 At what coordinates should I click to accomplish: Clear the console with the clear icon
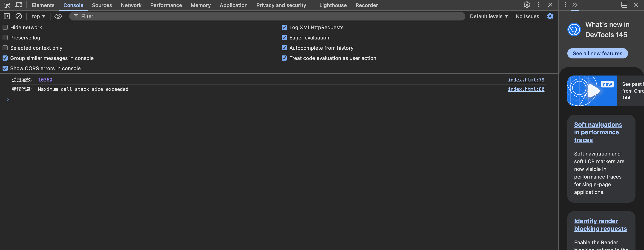pos(19,16)
